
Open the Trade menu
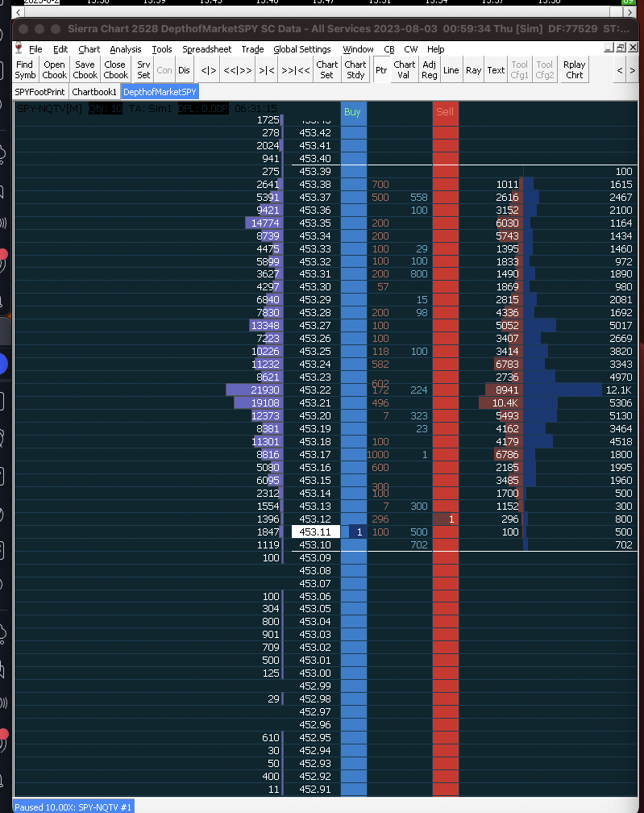click(252, 49)
